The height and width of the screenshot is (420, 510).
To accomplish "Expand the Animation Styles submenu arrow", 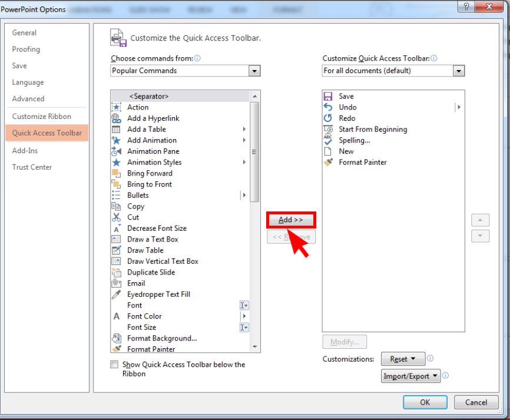I will (244, 163).
